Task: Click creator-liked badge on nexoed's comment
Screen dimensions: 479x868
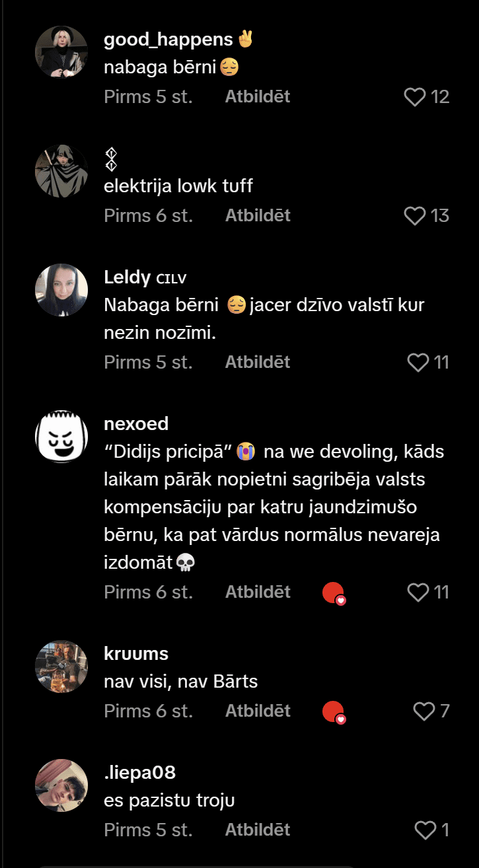Action: 334,593
